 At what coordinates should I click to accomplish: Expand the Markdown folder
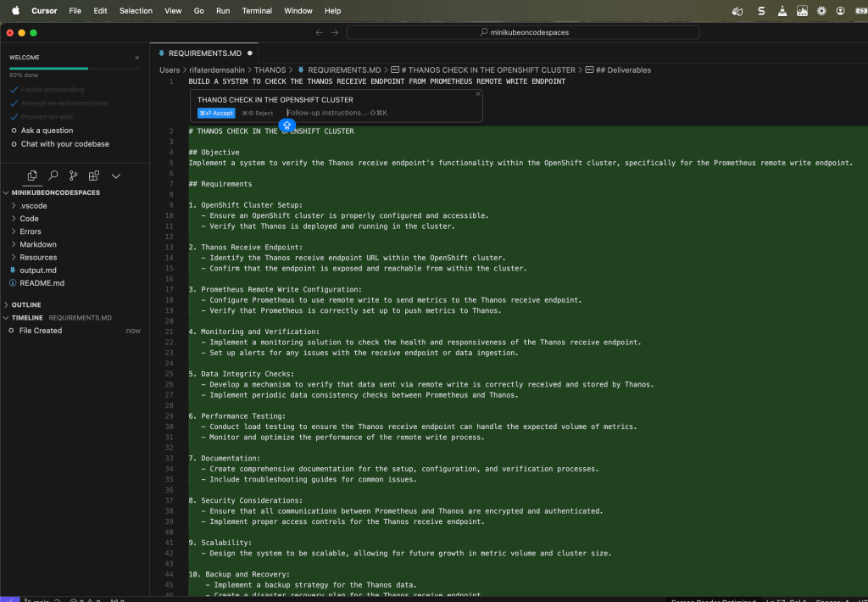coord(14,244)
